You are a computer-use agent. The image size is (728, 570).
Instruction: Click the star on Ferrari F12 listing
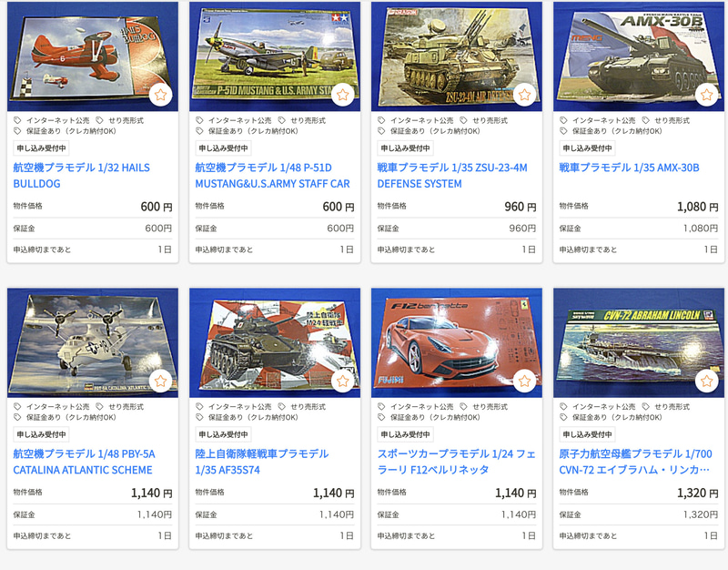(x=525, y=381)
